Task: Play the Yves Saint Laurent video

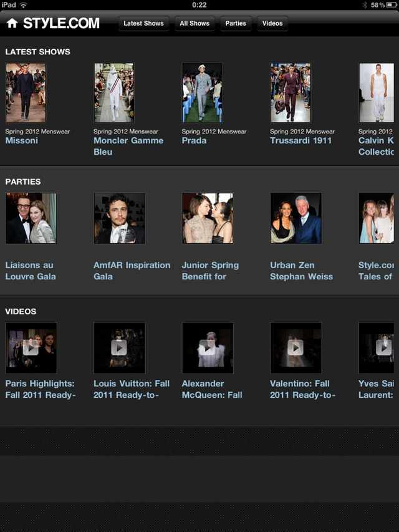Action: pyautogui.click(x=377, y=348)
